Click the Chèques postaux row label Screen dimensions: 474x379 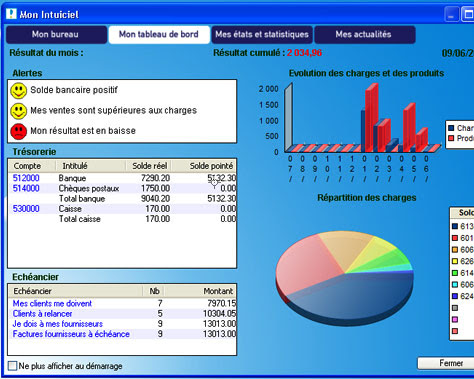pos(89,188)
